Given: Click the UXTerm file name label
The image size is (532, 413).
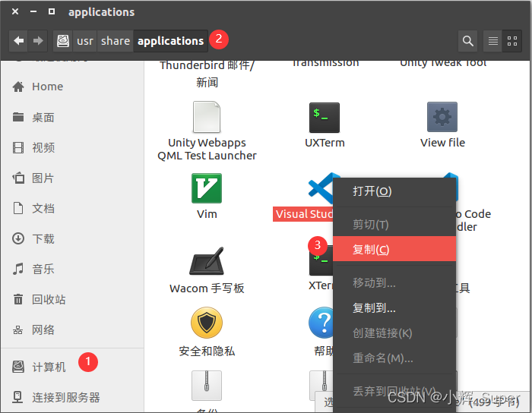Looking at the screenshot, I should (325, 143).
